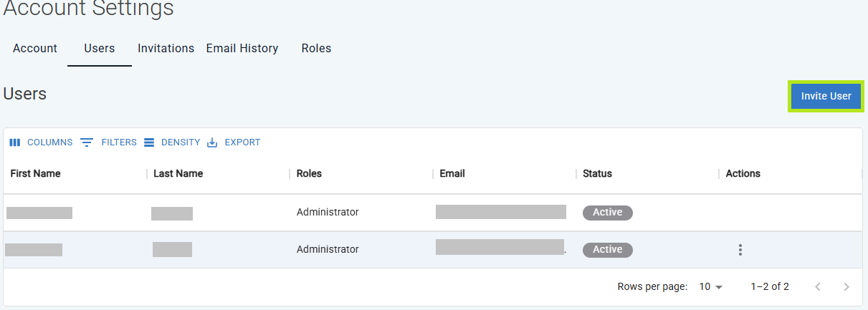Go to next page arrow
Viewport: 868px width, 310px height.
846,286
